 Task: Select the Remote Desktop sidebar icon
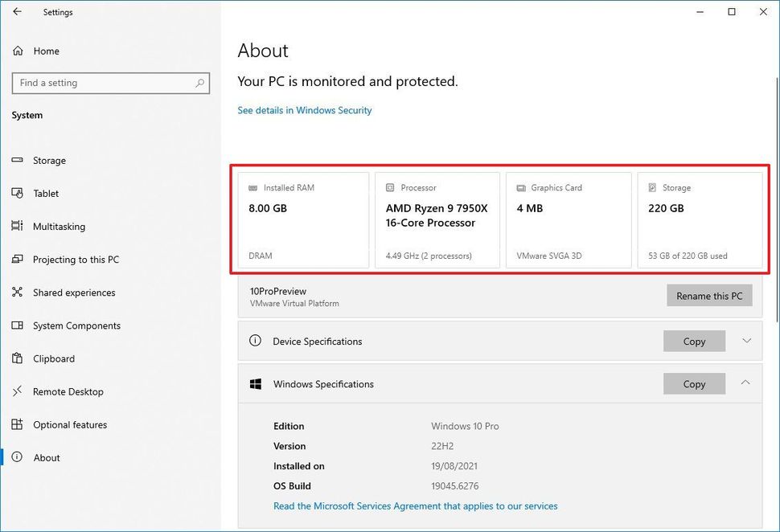click(x=18, y=391)
